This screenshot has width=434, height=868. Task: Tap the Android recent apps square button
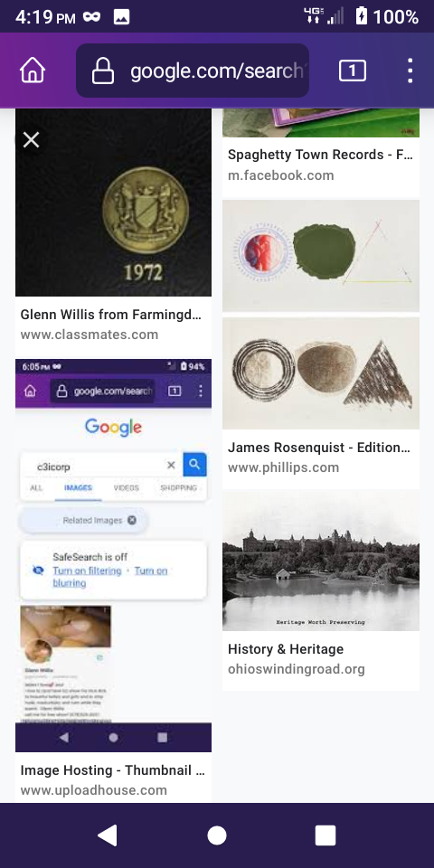pos(325,835)
